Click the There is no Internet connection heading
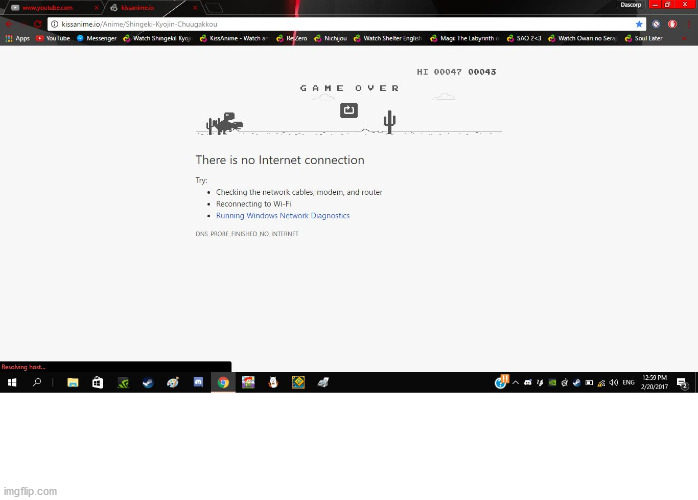Viewport: 698px width, 500px height. [280, 160]
